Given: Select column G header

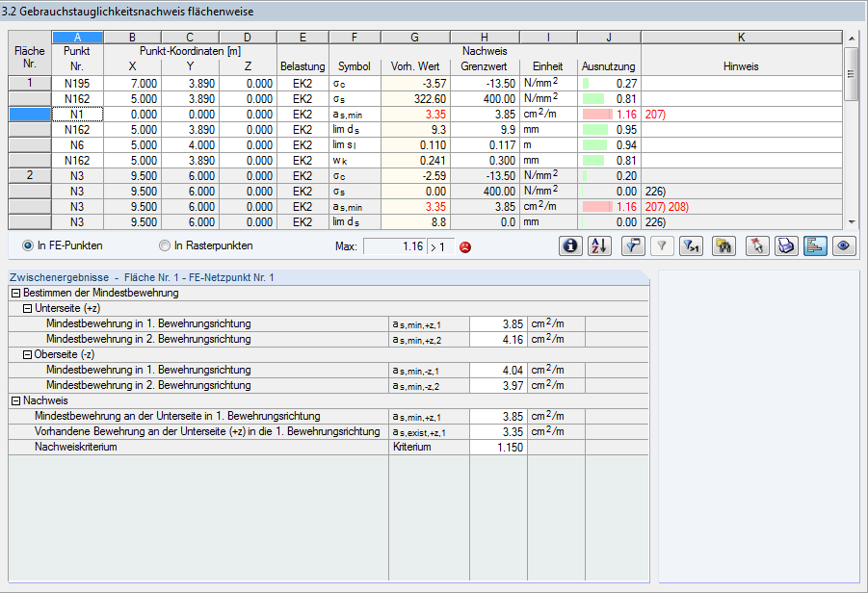Looking at the screenshot, I should pyautogui.click(x=415, y=37).
